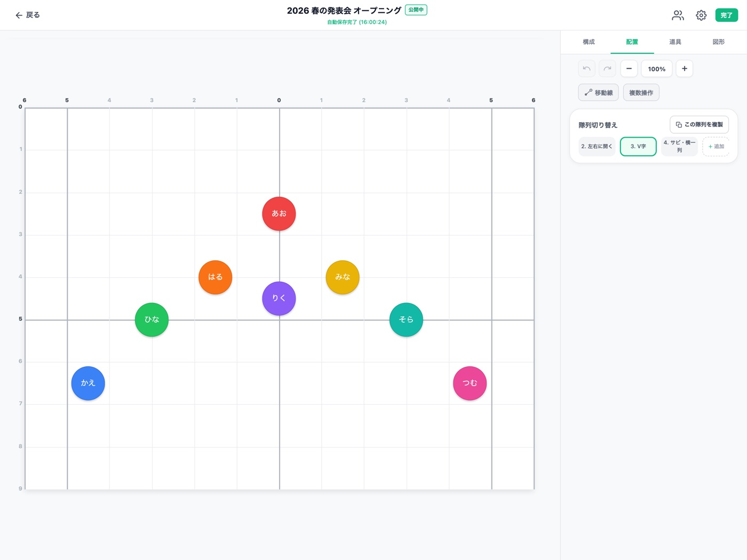Toggle the 複数操作 multi-select mode
747x560 pixels.
(641, 92)
